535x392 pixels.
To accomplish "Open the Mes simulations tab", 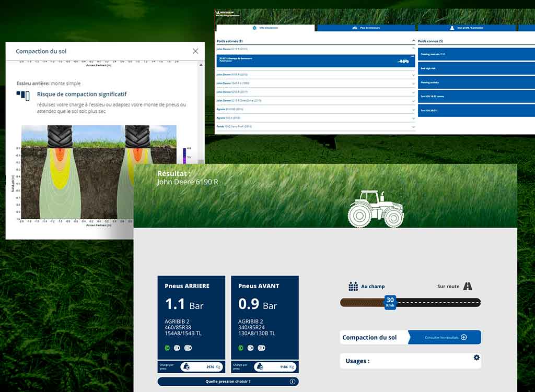I will tap(265, 28).
